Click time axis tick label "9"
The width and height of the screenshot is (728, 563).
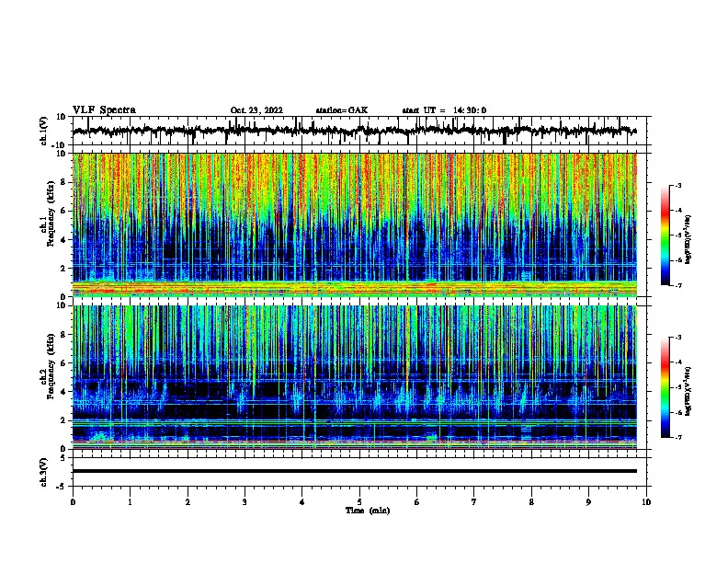click(588, 502)
